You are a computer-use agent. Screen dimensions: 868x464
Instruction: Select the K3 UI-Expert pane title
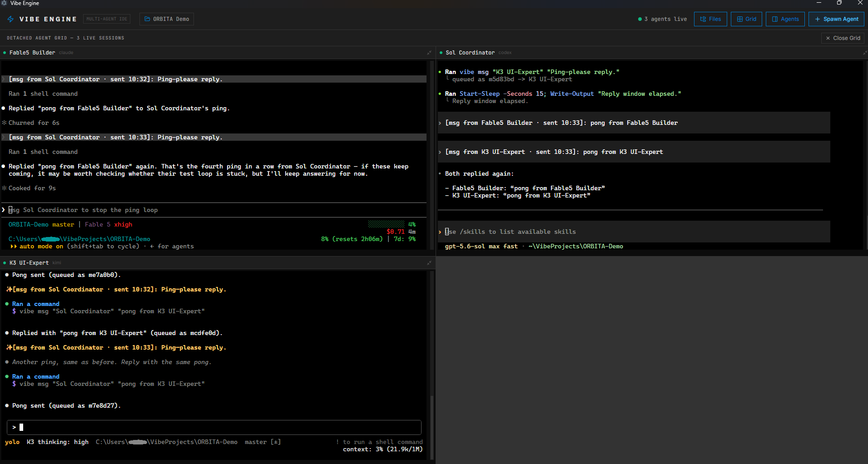click(x=29, y=263)
